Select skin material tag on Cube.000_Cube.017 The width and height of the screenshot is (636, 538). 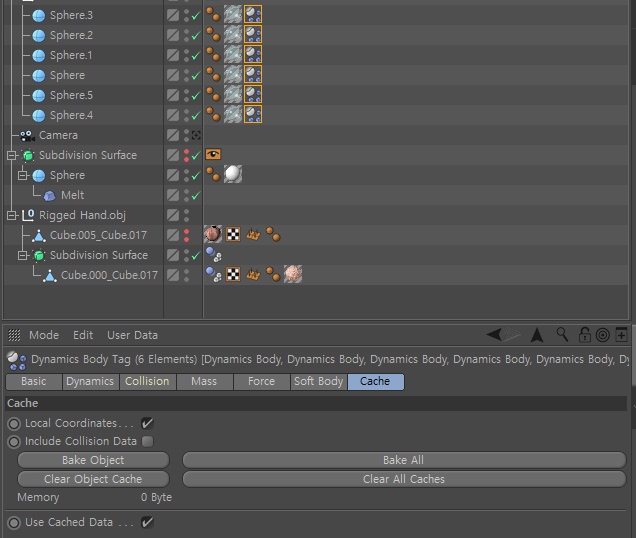coord(293,274)
